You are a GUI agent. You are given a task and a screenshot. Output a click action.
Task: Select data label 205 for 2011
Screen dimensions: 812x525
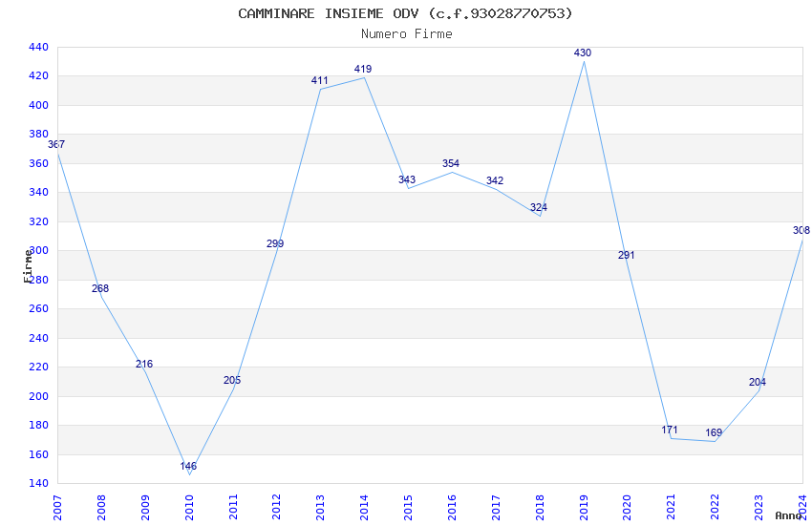click(x=232, y=380)
